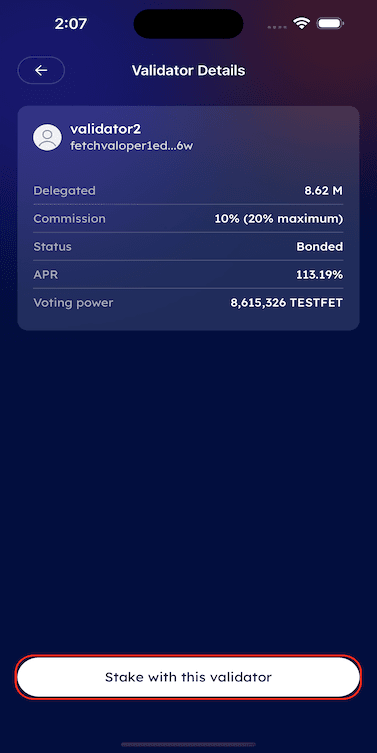Tap the 8.62 M delegated value
This screenshot has width=377, height=753.
[324, 191]
